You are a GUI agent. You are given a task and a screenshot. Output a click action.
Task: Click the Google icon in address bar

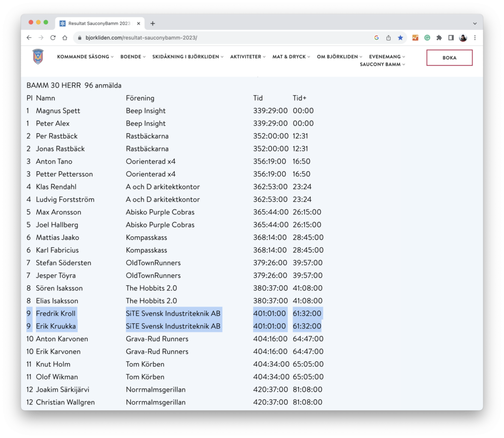377,37
